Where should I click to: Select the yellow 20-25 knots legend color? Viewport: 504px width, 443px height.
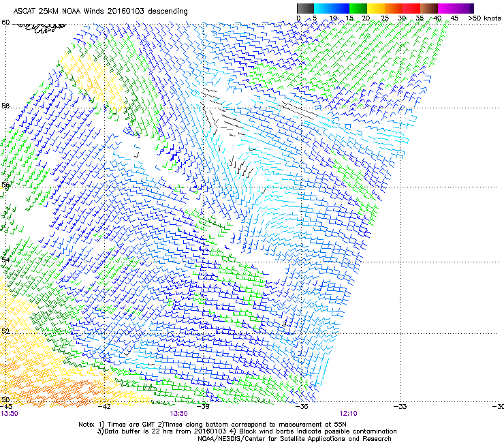(x=376, y=8)
